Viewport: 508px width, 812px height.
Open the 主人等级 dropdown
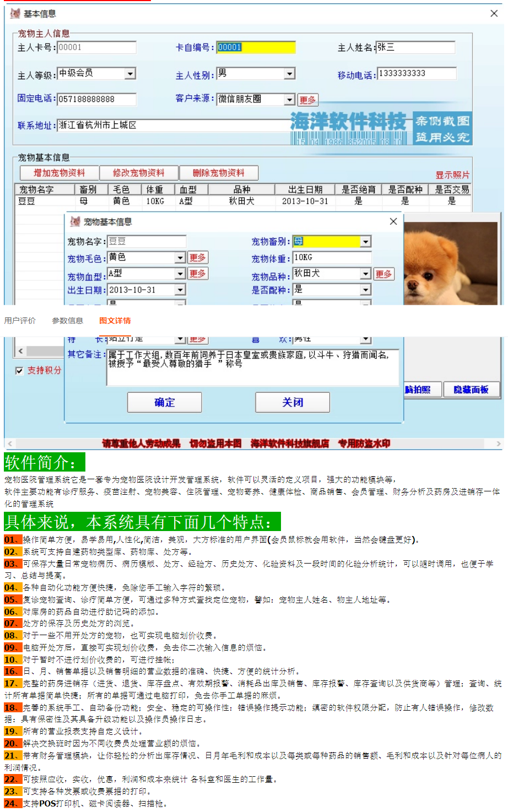[130, 74]
